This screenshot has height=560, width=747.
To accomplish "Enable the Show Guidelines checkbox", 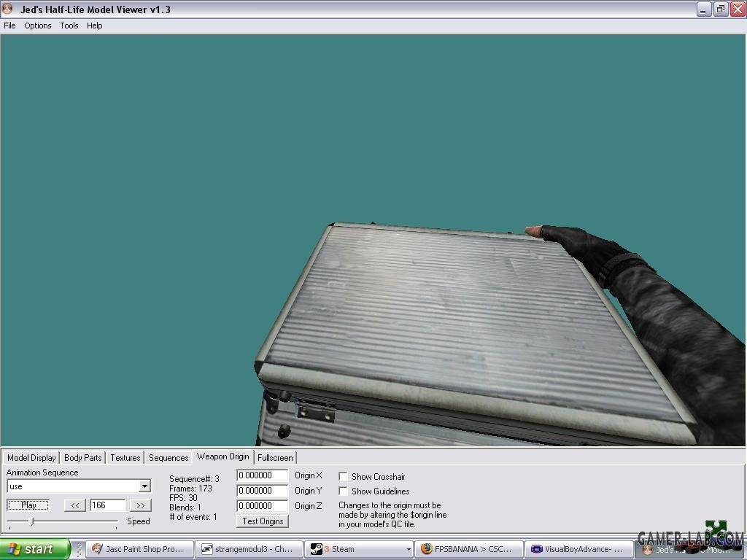I will pos(343,491).
